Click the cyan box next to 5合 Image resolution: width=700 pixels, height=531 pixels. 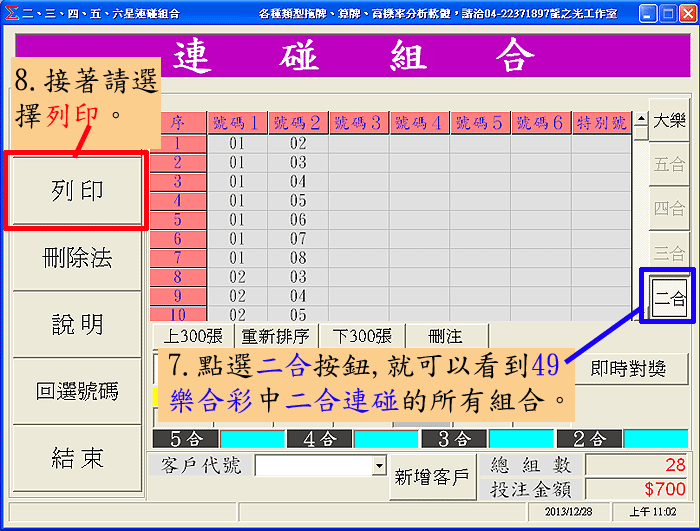[x=252, y=439]
